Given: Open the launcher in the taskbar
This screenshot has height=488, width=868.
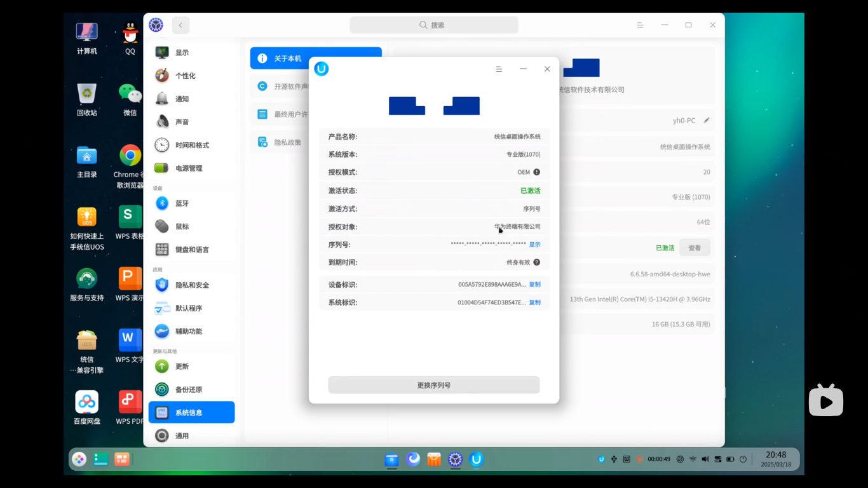Looking at the screenshot, I should click(79, 459).
